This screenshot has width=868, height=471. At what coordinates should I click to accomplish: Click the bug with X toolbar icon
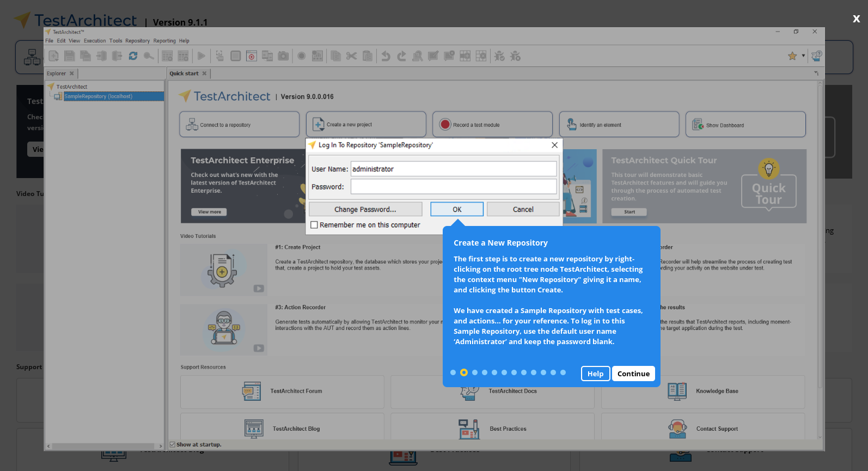click(515, 56)
